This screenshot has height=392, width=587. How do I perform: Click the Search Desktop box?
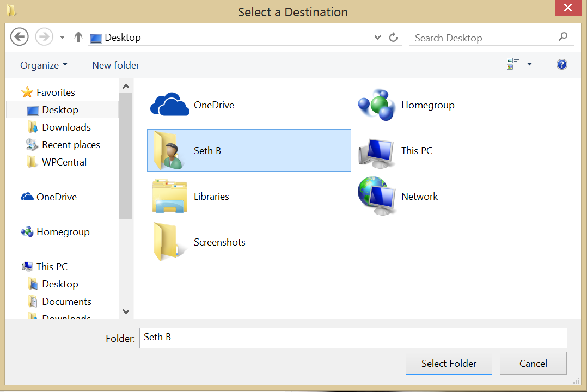[x=485, y=37]
